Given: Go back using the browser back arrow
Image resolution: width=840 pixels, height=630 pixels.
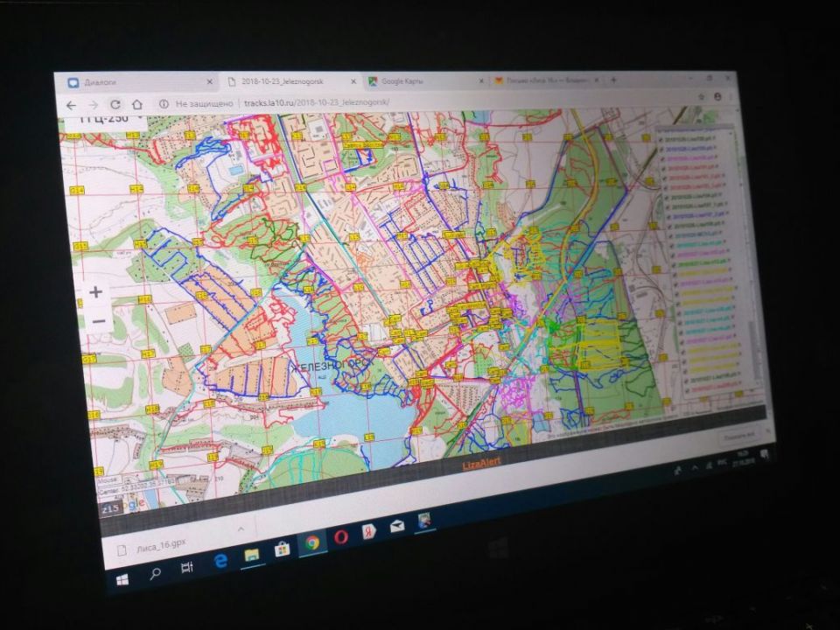Looking at the screenshot, I should (72, 104).
